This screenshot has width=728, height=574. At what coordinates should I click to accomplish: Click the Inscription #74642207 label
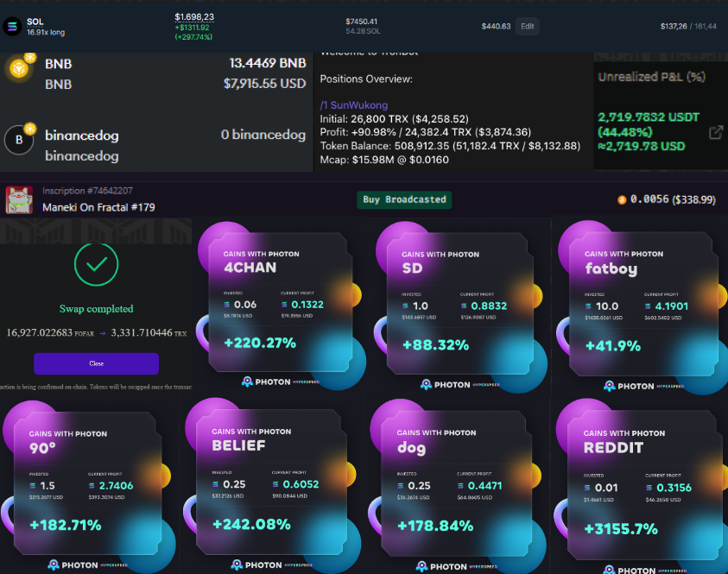click(x=87, y=191)
